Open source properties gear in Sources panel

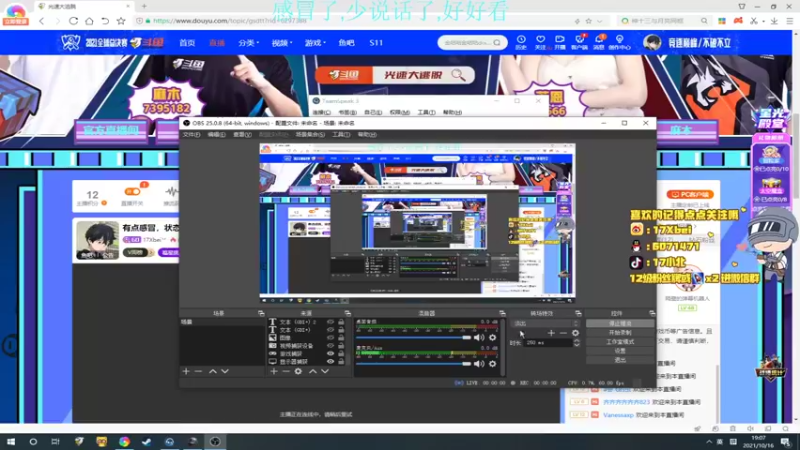[x=298, y=371]
